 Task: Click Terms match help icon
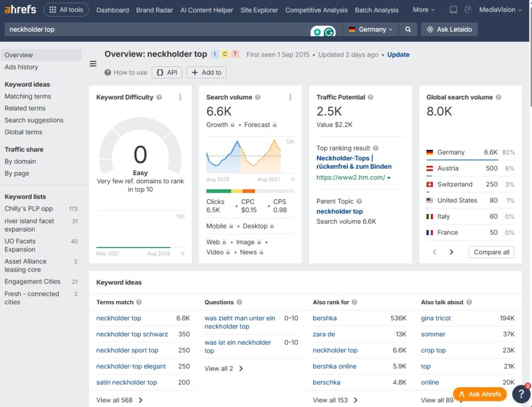click(x=139, y=302)
